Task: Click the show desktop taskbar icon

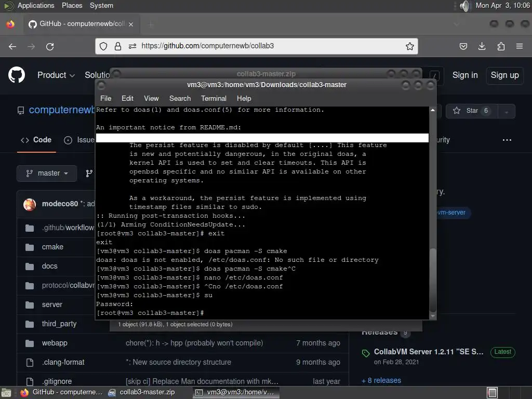Action: coord(6,393)
